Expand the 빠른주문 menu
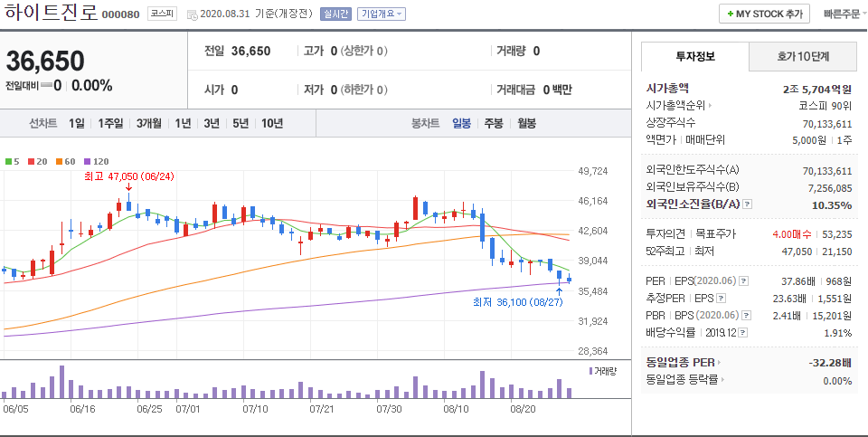 point(845,14)
